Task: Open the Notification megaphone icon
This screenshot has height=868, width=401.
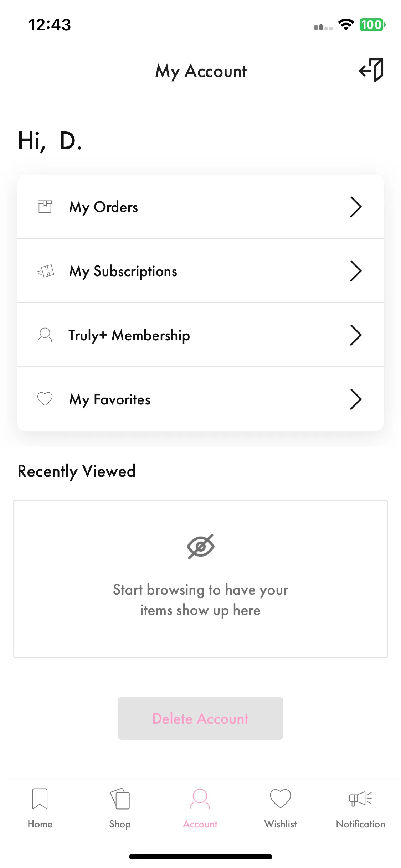Action: pos(360,799)
